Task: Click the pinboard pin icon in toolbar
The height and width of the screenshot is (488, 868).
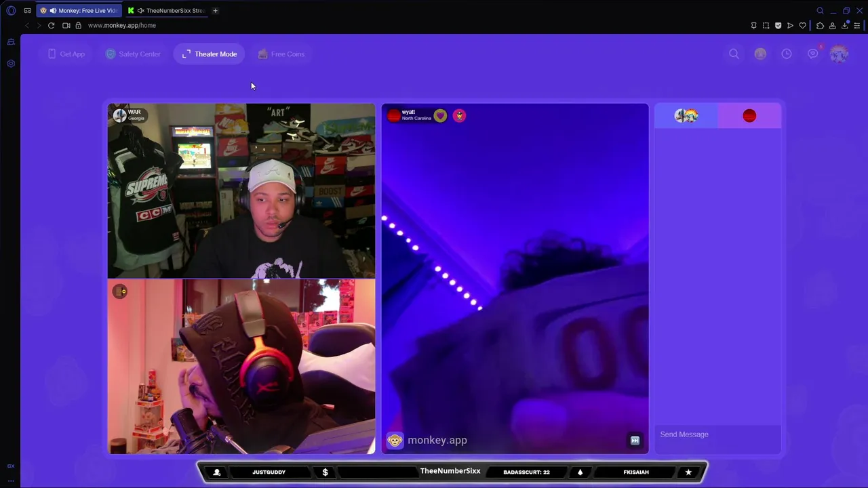Action: coord(753,26)
